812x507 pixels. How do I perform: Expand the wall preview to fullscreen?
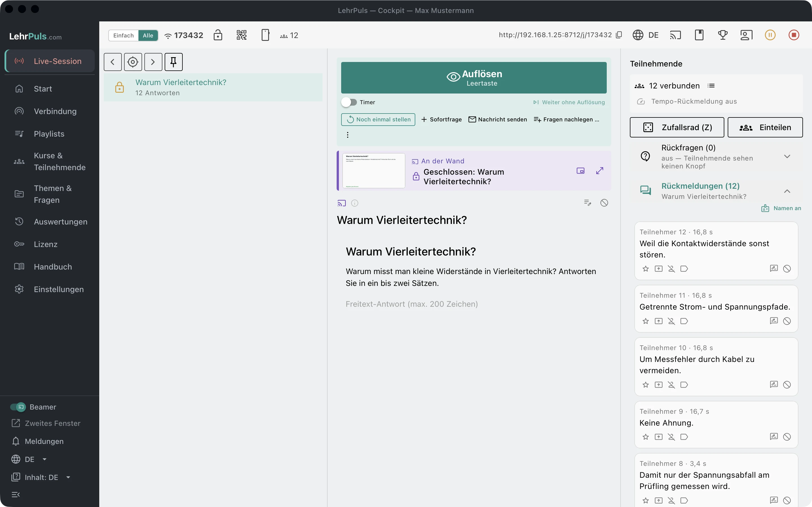[x=600, y=171]
